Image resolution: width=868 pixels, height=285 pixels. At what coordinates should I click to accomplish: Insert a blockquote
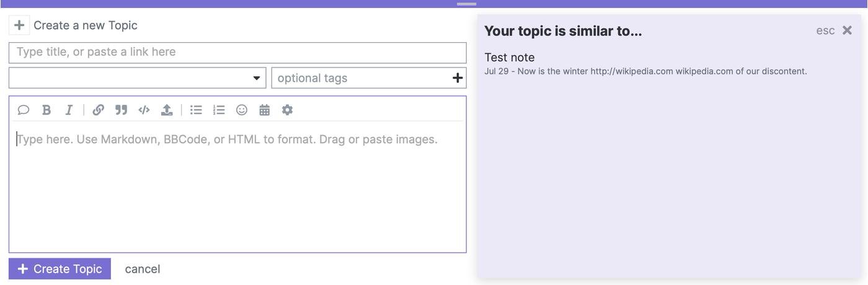(x=121, y=110)
